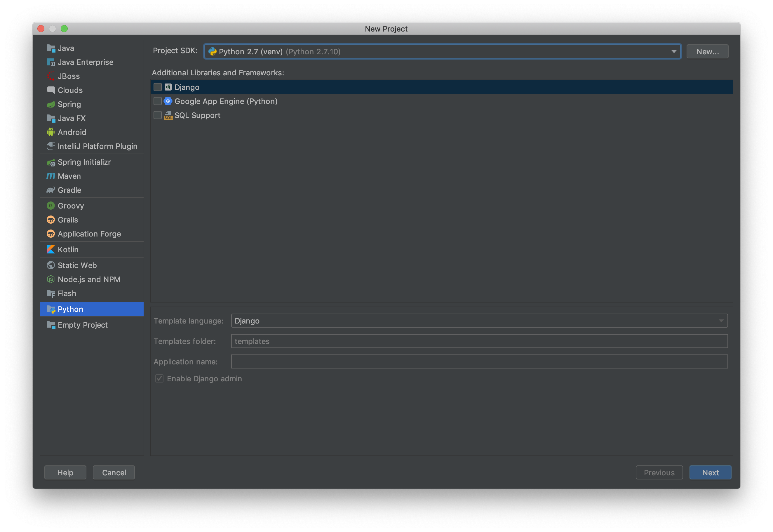Click 'Kotlin' text in sidebar
Viewport: 773px width, 532px height.
point(68,249)
